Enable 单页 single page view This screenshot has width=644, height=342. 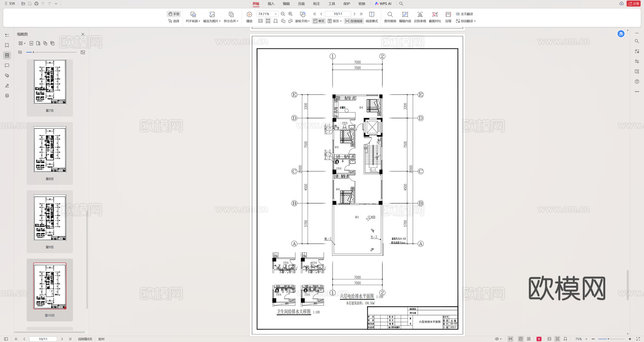point(319,21)
